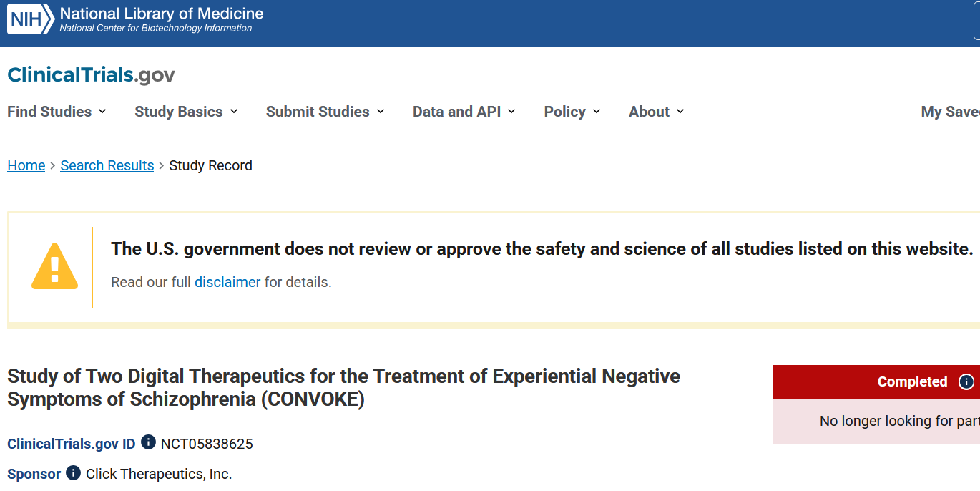The image size is (980, 491).
Task: Open the My Saved studies menu item
Action: (x=950, y=112)
